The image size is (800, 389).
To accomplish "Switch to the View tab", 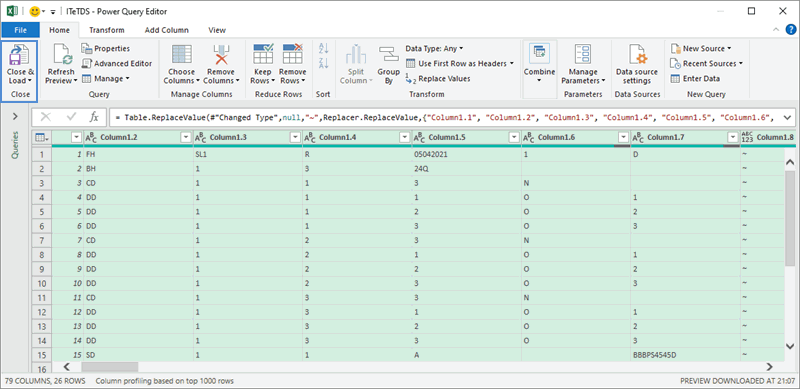I will [x=217, y=30].
